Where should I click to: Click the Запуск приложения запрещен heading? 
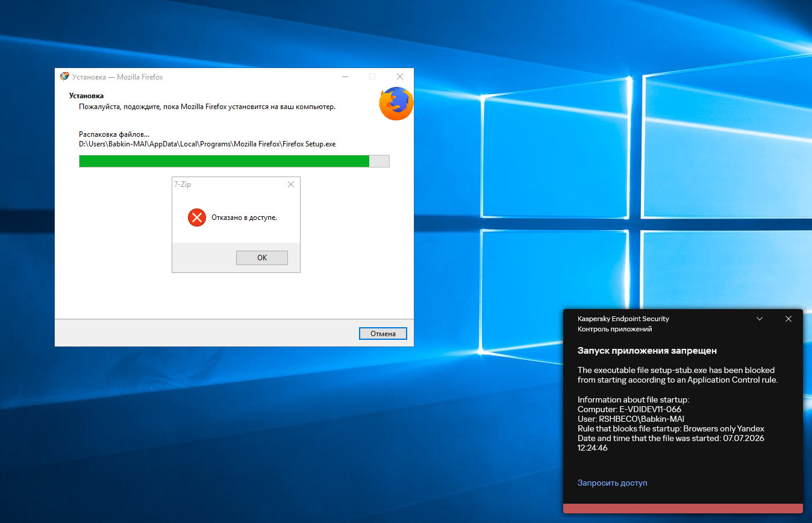[x=648, y=350]
